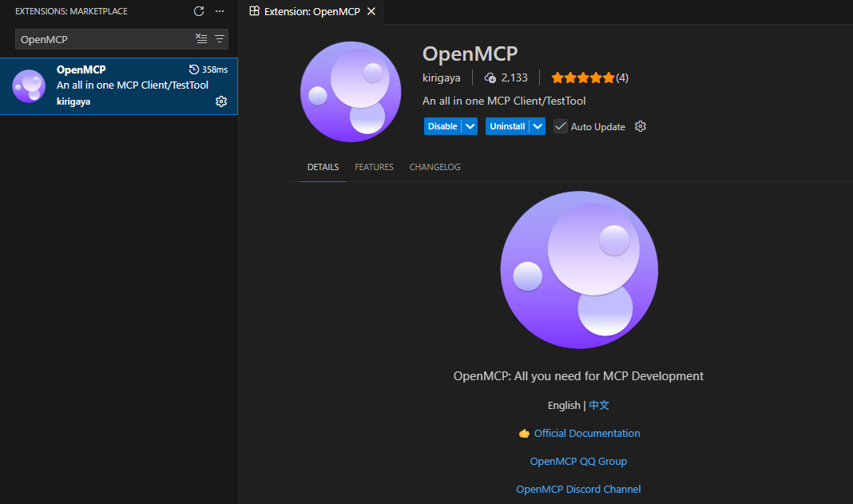Click the rating count (4)
The width and height of the screenshot is (853, 504).
click(622, 77)
